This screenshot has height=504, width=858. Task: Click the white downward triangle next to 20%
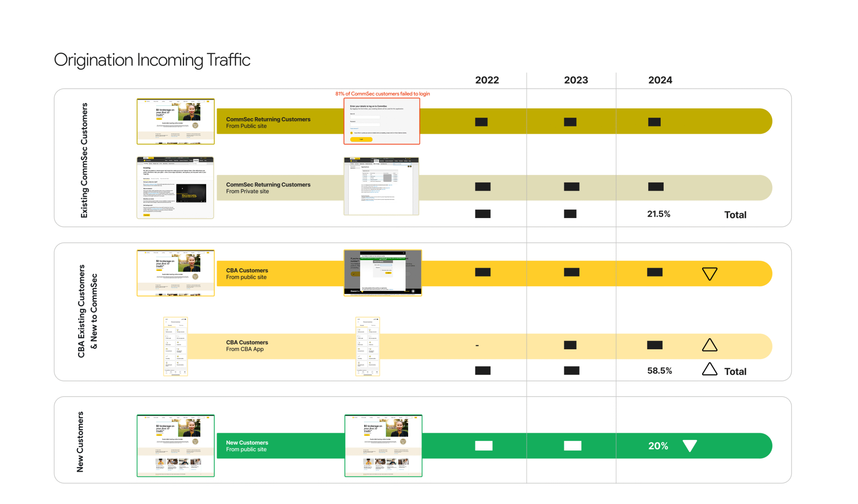pos(690,445)
